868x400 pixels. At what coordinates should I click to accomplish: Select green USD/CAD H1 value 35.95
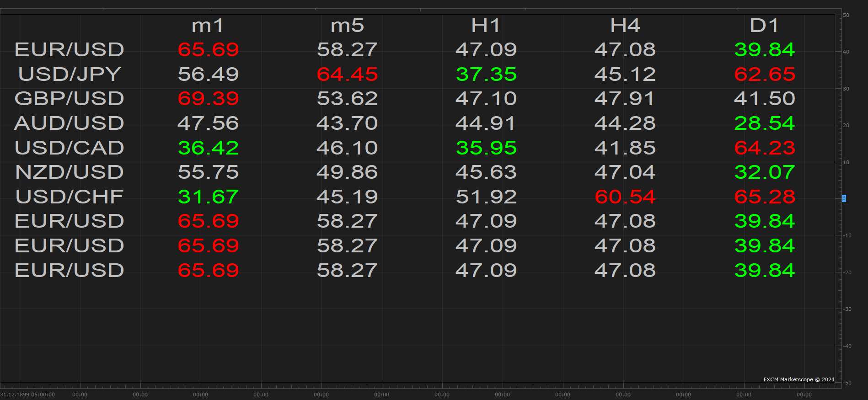487,148
